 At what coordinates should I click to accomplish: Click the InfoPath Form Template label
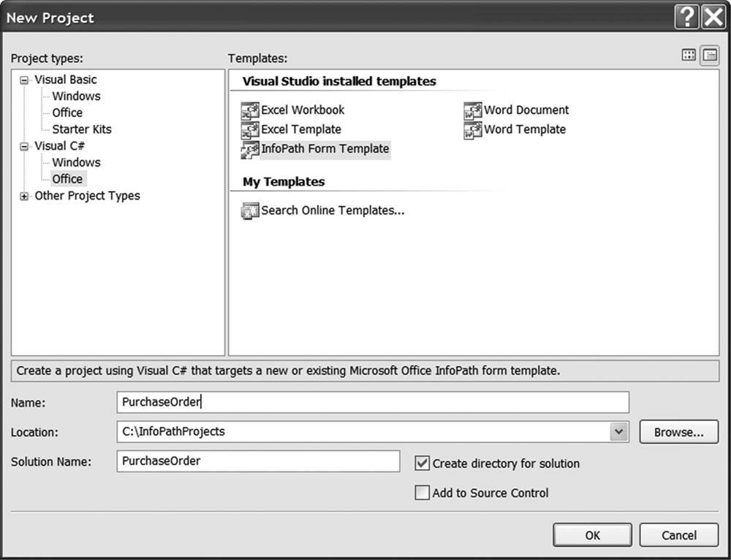coord(325,148)
